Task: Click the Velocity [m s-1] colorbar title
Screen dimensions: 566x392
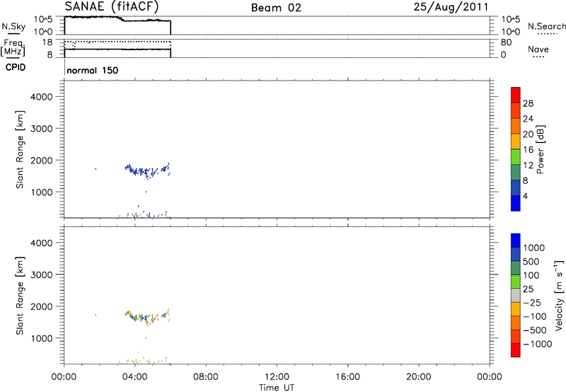Action: pos(559,295)
